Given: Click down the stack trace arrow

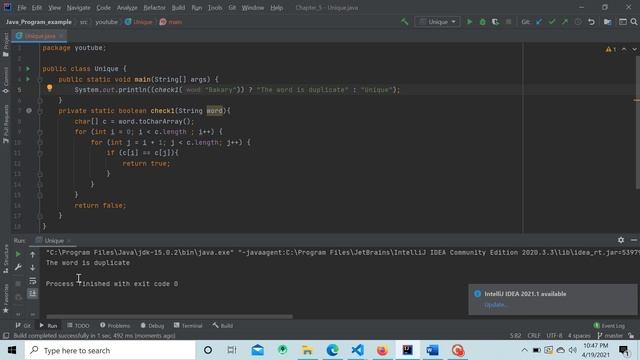Looking at the screenshot, I should (x=33, y=267).
